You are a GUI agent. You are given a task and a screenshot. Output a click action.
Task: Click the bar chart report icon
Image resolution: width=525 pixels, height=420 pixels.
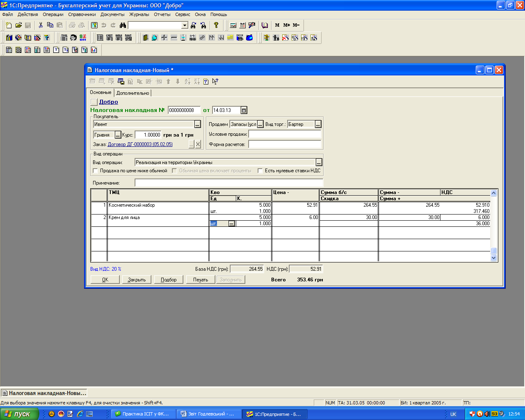(94, 50)
